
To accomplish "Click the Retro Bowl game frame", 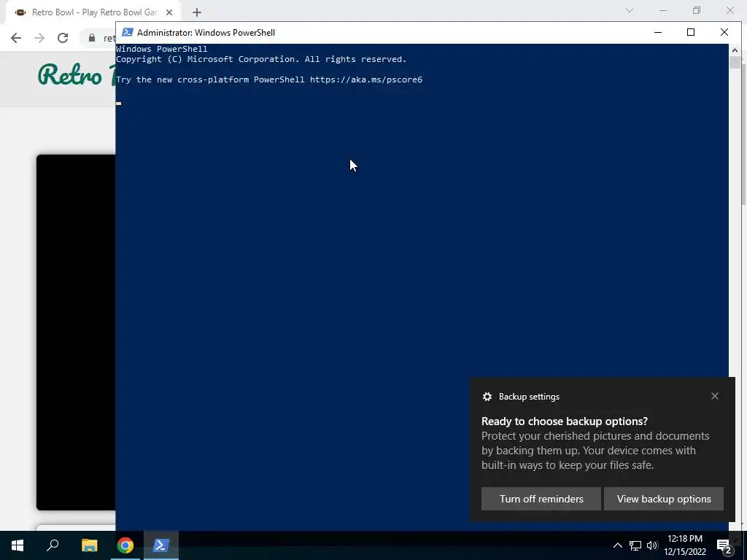I will pos(76,332).
